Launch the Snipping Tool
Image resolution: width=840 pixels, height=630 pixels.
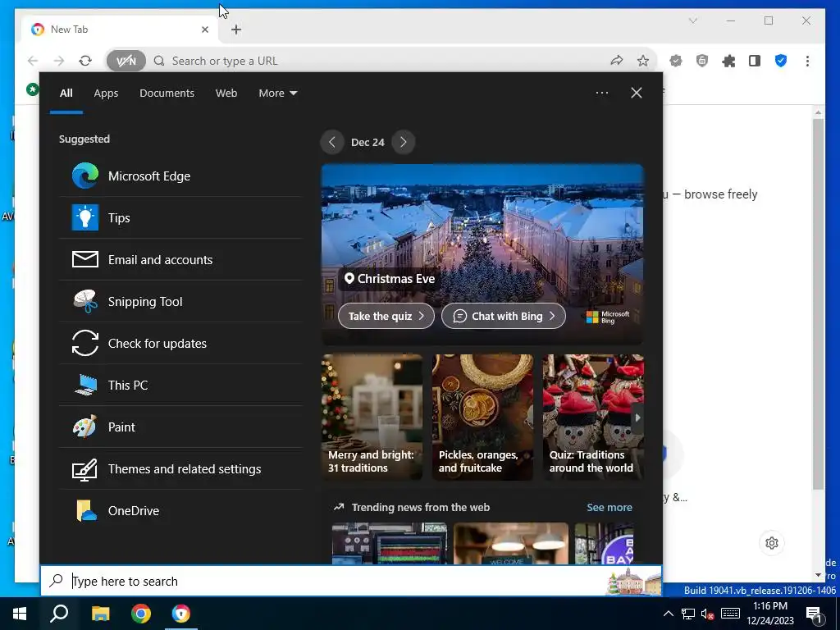180,302
